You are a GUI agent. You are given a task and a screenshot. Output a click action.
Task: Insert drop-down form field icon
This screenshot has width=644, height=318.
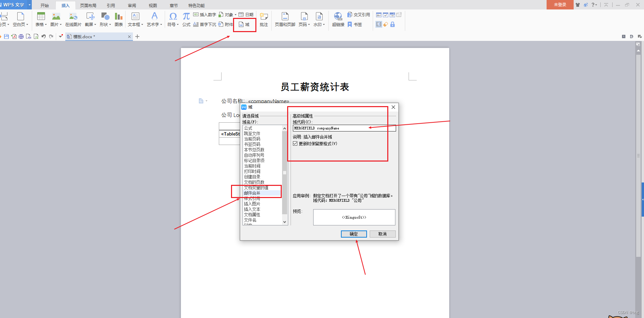click(392, 15)
